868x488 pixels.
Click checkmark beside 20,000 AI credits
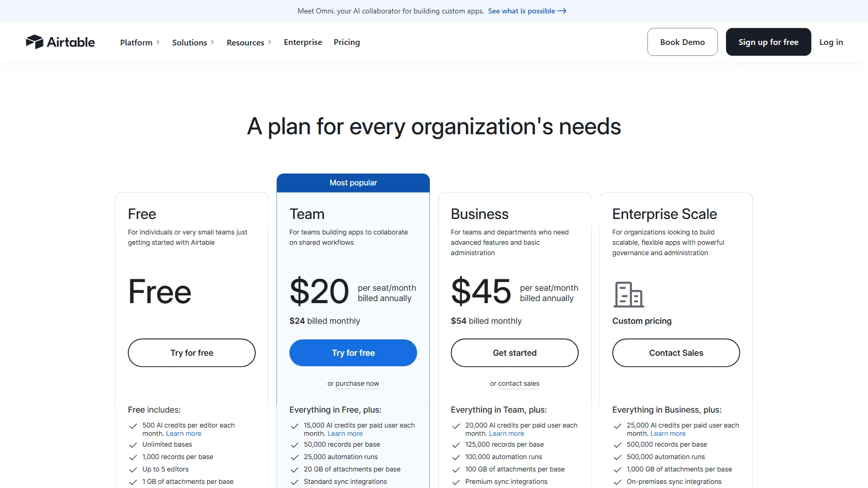[x=456, y=426]
